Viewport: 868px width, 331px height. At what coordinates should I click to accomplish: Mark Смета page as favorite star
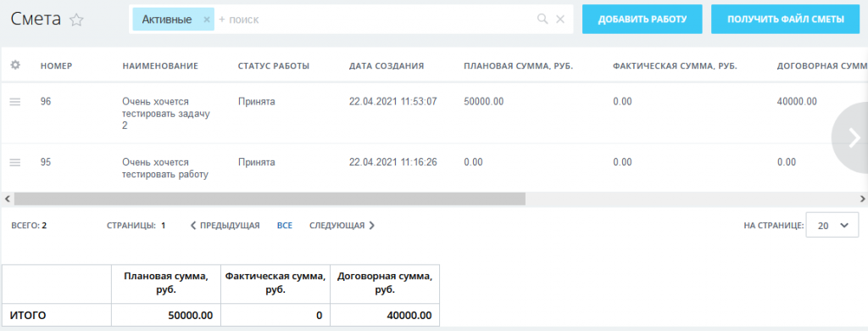pos(76,20)
